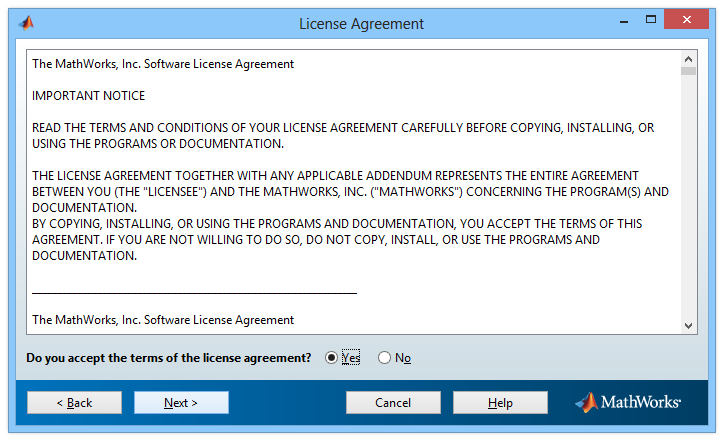The height and width of the screenshot is (440, 723).
Task: Maximize the License Agreement window
Action: (651, 19)
